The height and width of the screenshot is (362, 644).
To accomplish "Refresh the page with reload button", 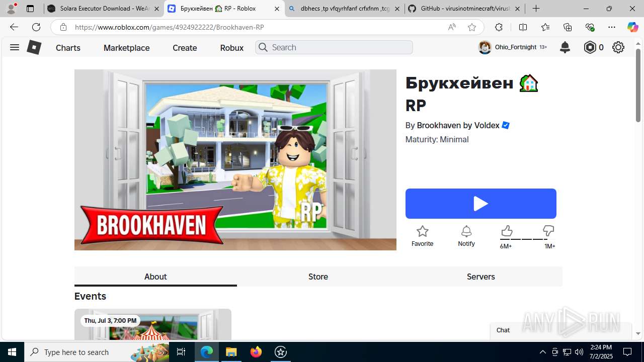I will pyautogui.click(x=36, y=27).
